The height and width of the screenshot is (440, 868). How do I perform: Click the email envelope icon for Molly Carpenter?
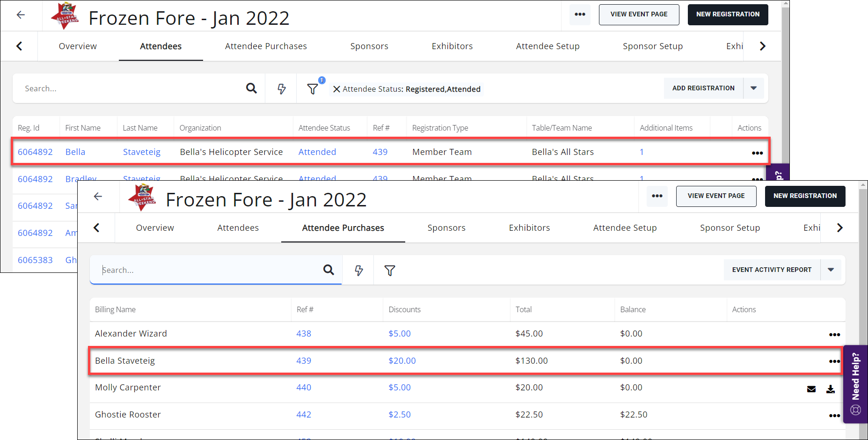tap(811, 389)
